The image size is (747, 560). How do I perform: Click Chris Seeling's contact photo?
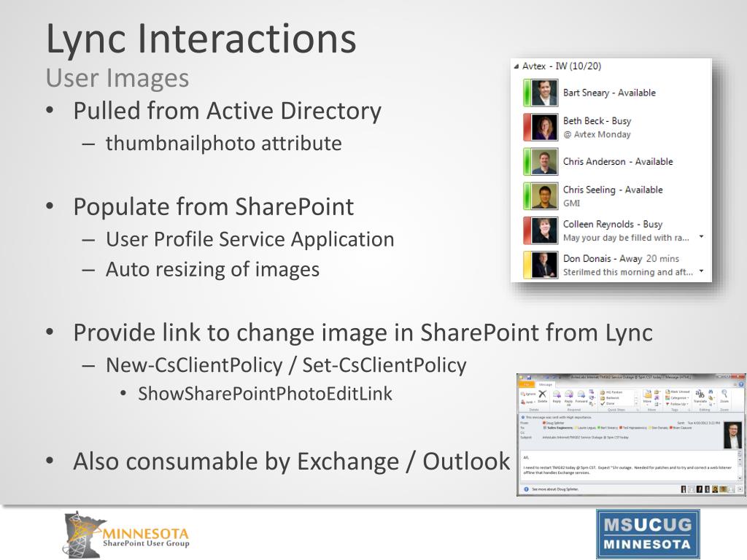(544, 196)
